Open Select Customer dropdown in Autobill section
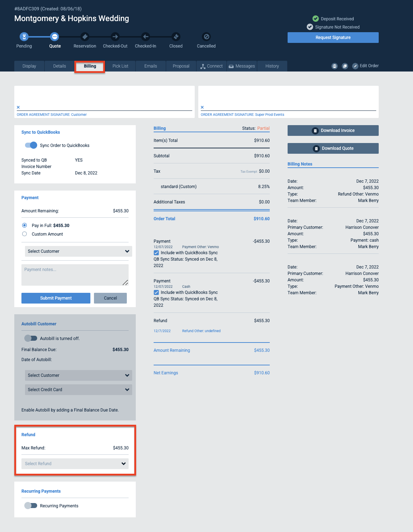Screen dimensions: 413x532 coord(79,375)
